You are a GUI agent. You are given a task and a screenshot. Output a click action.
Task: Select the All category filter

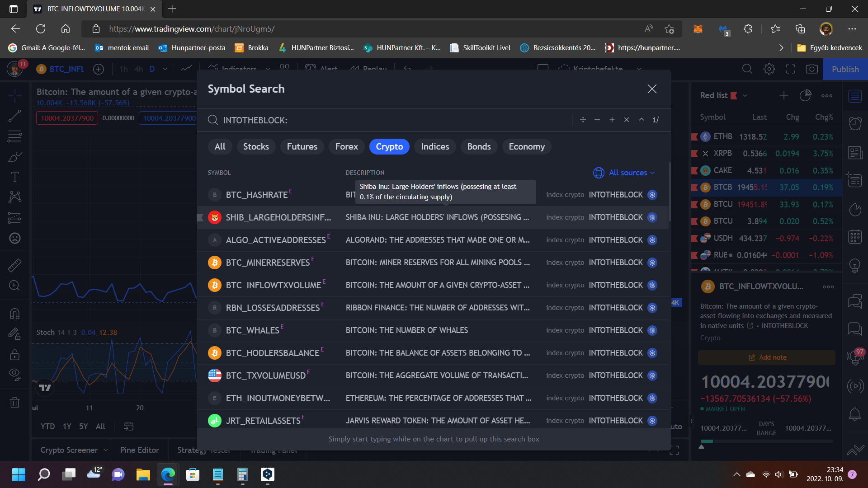[x=220, y=147]
